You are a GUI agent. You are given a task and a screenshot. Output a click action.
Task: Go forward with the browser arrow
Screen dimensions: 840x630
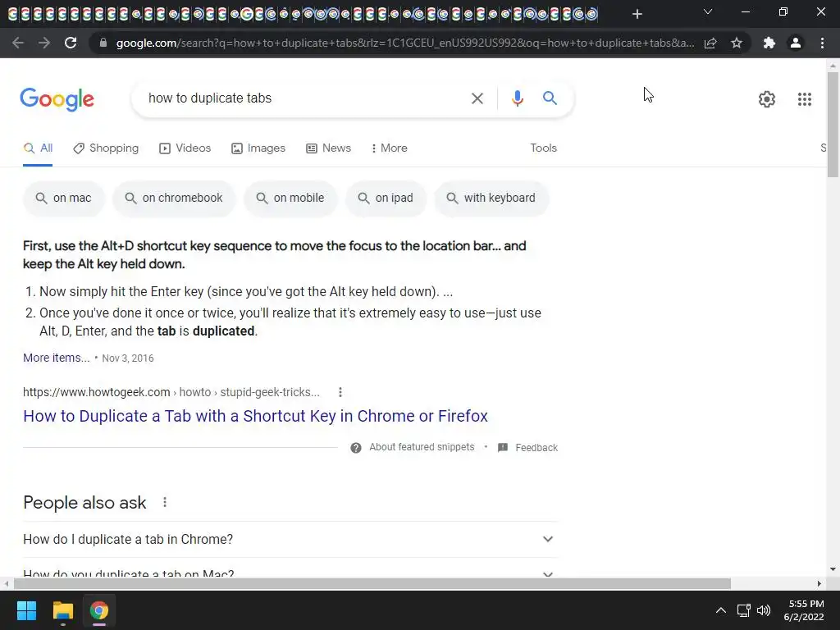click(44, 43)
